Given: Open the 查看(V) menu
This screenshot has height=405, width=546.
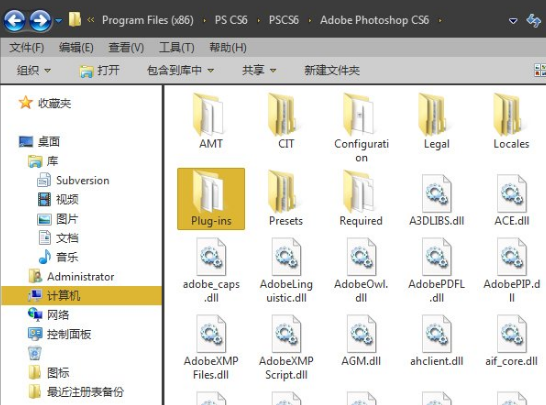Looking at the screenshot, I should click(x=126, y=47).
